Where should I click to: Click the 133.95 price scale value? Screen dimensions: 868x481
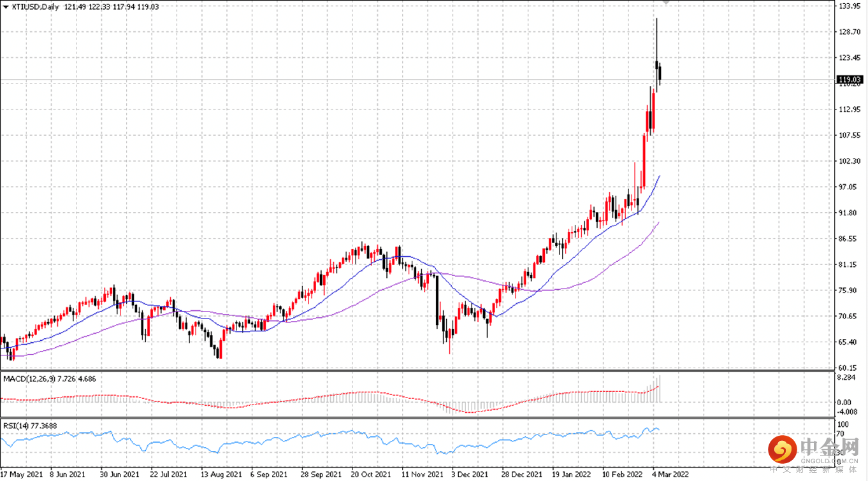848,6
